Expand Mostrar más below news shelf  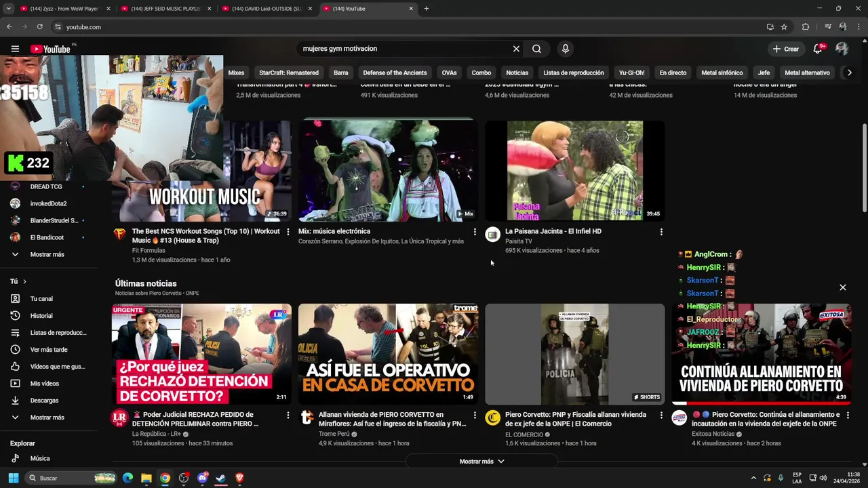(x=481, y=462)
